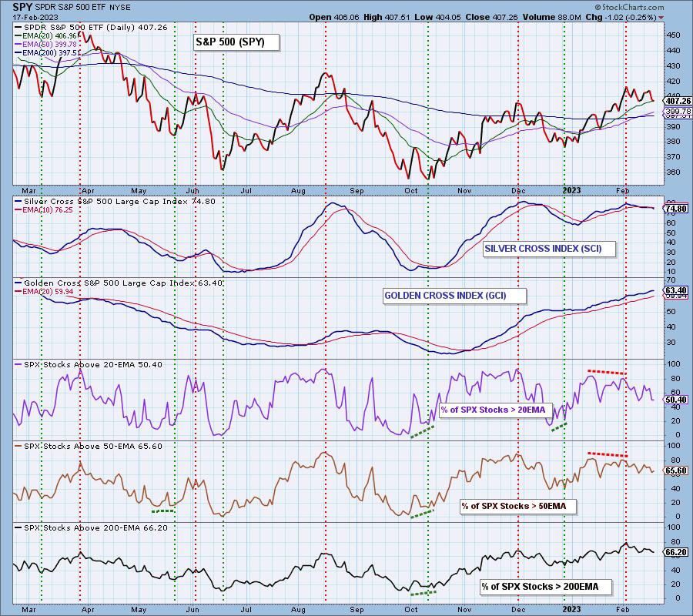Image resolution: width=693 pixels, height=616 pixels.
Task: Click the 407.26 price tag on right axis
Action: click(x=678, y=101)
